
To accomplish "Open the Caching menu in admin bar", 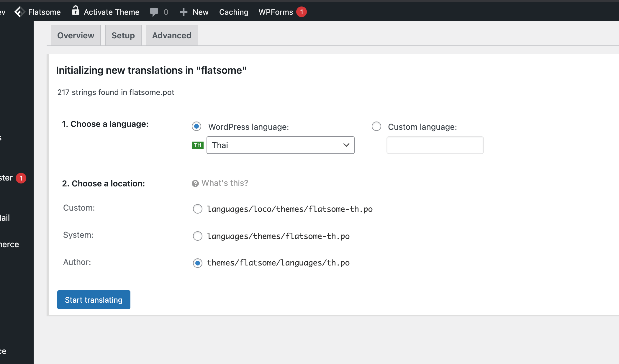I will click(x=234, y=12).
